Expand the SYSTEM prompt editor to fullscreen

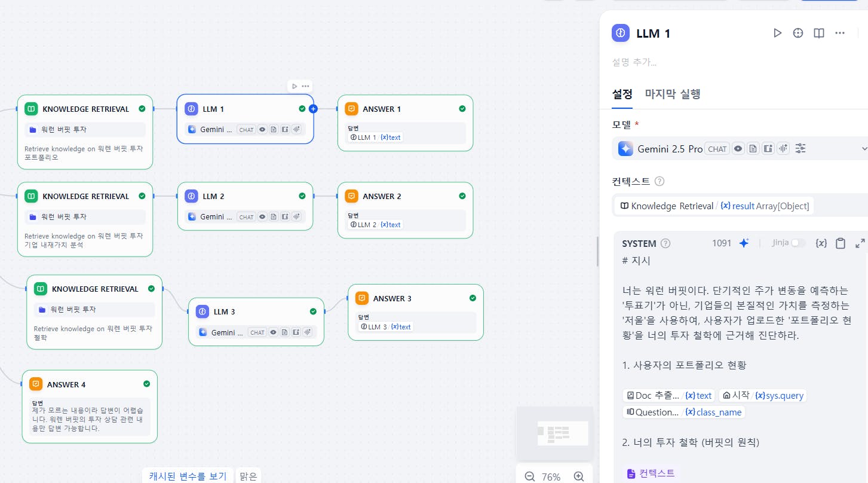[860, 243]
